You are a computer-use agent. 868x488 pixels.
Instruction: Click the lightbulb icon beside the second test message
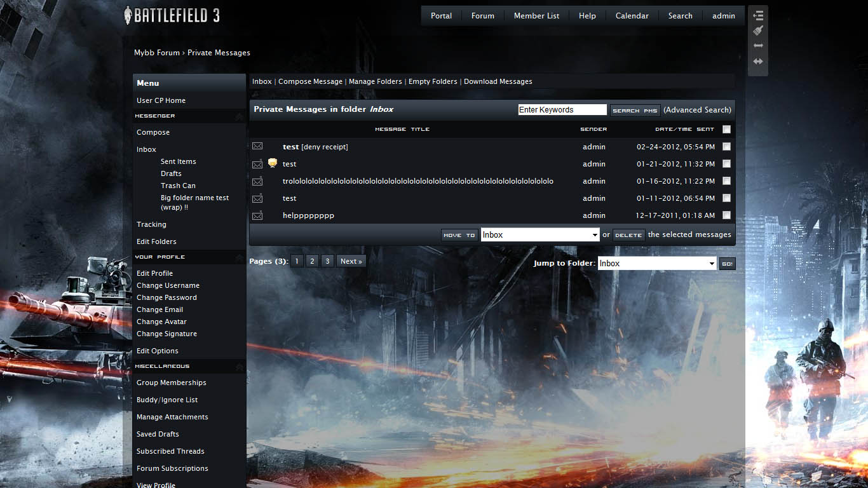[273, 163]
